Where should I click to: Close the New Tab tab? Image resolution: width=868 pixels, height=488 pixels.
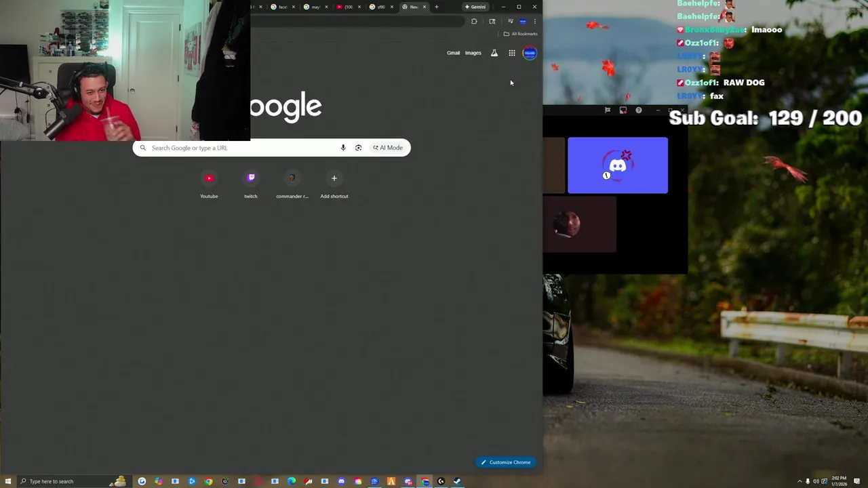pyautogui.click(x=425, y=7)
